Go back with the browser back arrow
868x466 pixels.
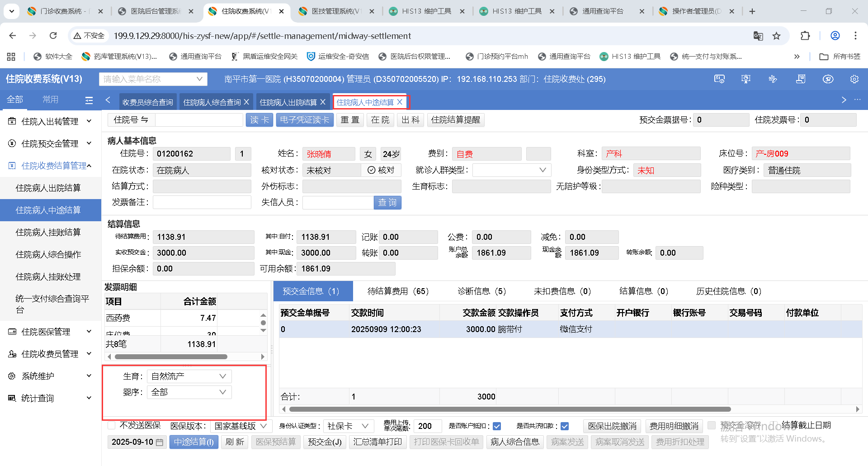[13, 36]
